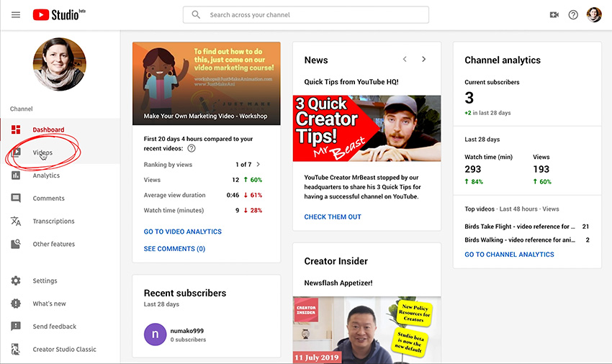Click the 'Watch time (minutes)' row label
The image size is (612, 364).
174,210
